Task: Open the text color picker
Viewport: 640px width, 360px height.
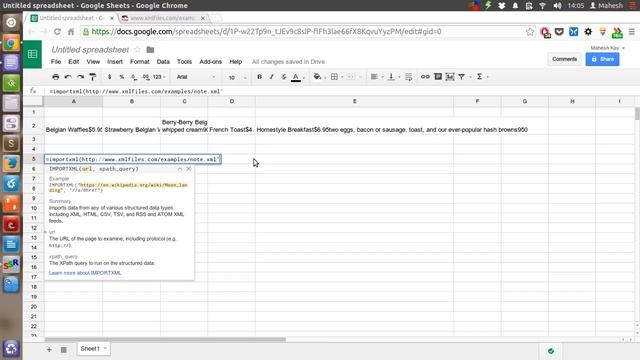Action: 297,77
